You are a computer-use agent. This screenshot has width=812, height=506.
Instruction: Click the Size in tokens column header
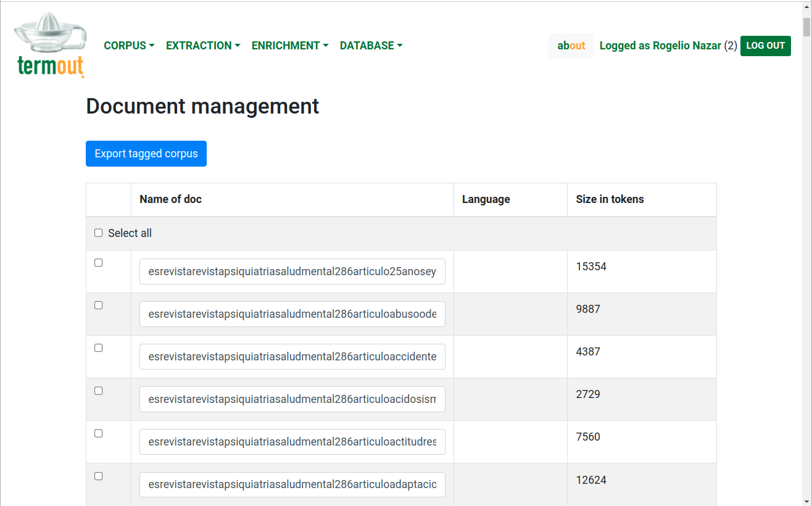tap(610, 199)
